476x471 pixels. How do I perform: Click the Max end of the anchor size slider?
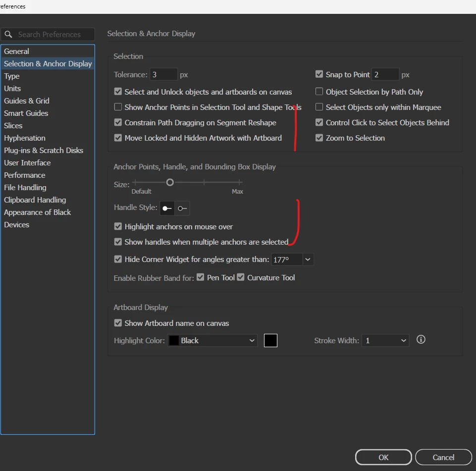coord(240,182)
